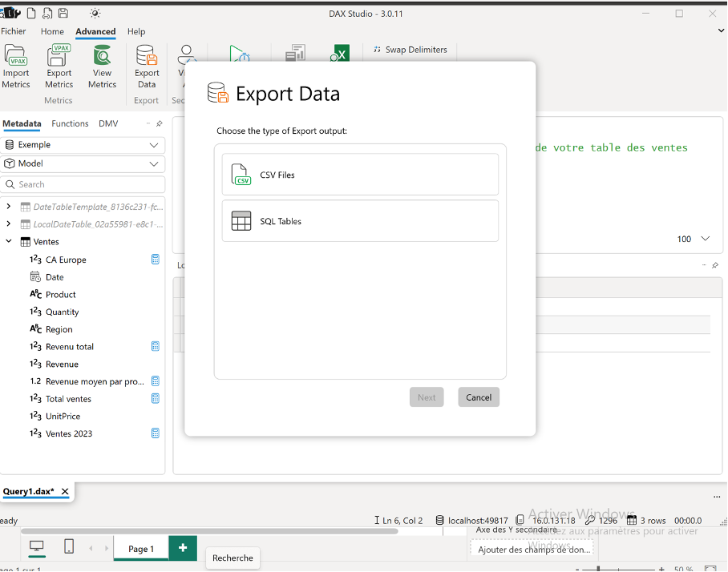Select the UnitPrice column
Image resolution: width=728 pixels, height=572 pixels.
click(x=63, y=416)
